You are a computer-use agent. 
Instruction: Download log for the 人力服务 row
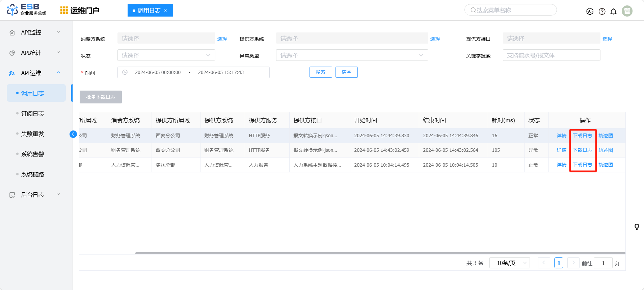(582, 165)
